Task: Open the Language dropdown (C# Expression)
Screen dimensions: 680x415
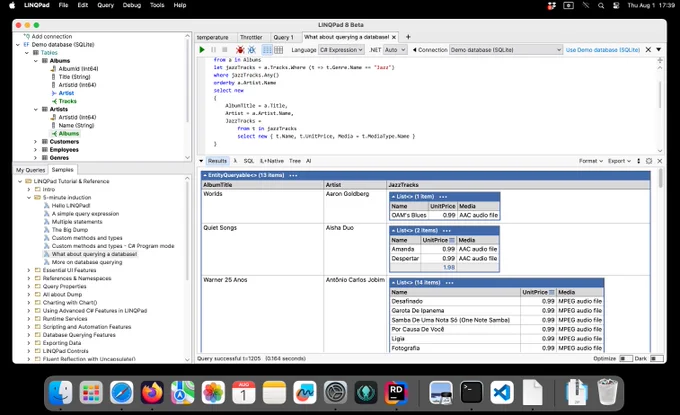Action: (x=341, y=50)
